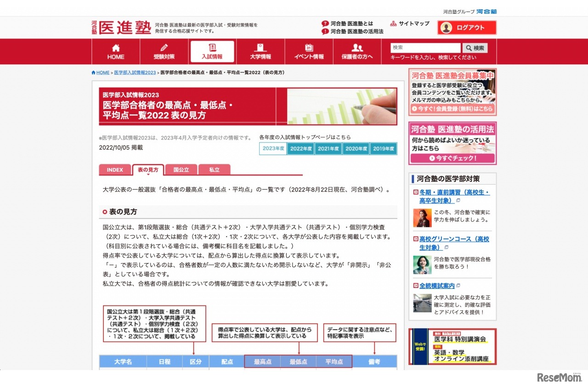
Task: Click the 河合塾の医学部対策 sidebar heading
Action: tap(448, 179)
